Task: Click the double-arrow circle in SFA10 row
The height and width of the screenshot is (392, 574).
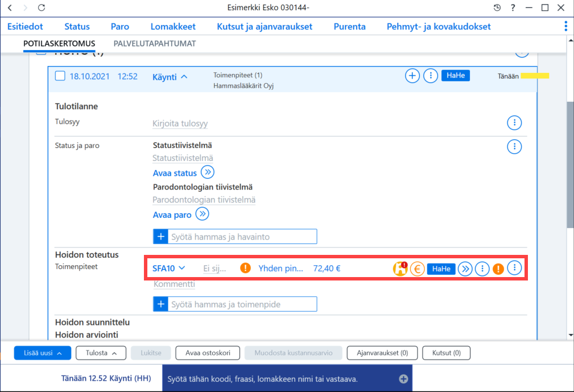Action: tap(465, 269)
